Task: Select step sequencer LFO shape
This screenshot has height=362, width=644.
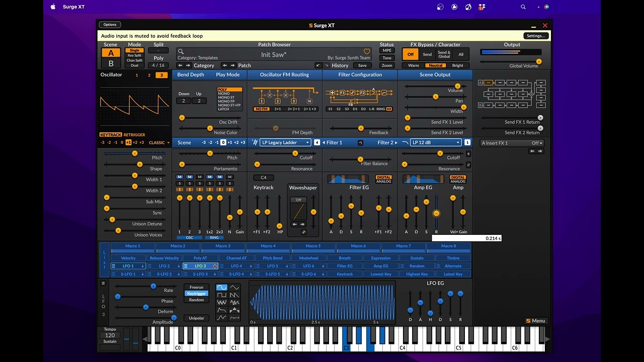Action: pos(234,310)
